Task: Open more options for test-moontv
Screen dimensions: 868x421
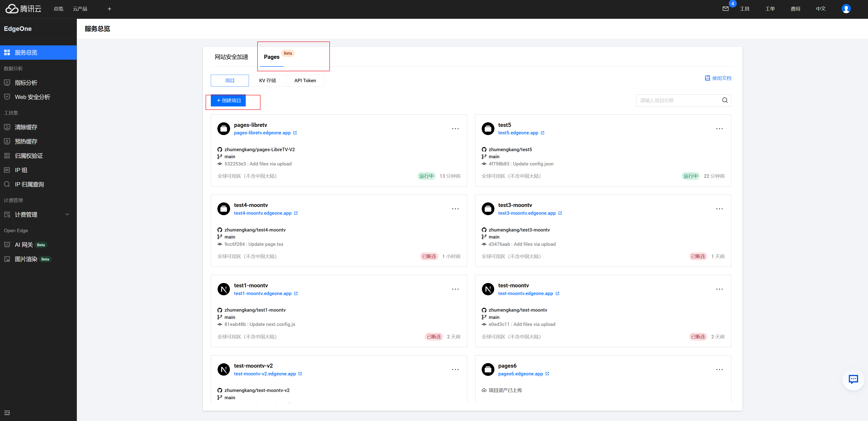Action: [x=719, y=289]
